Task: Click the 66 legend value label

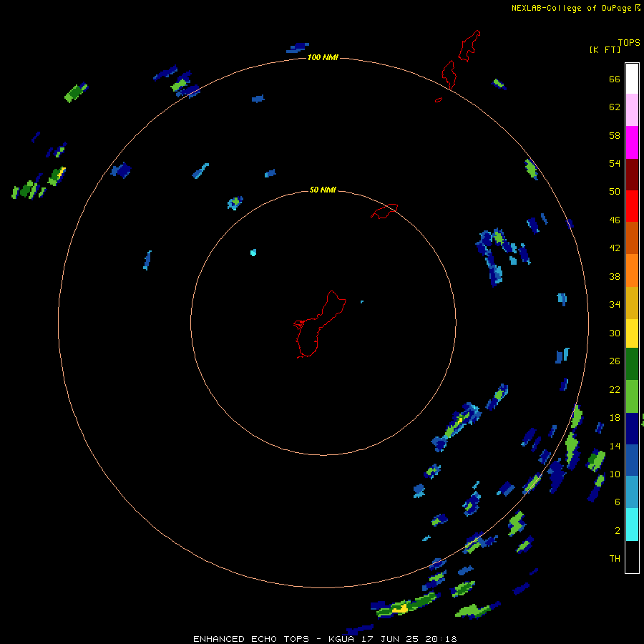Action: [615, 79]
